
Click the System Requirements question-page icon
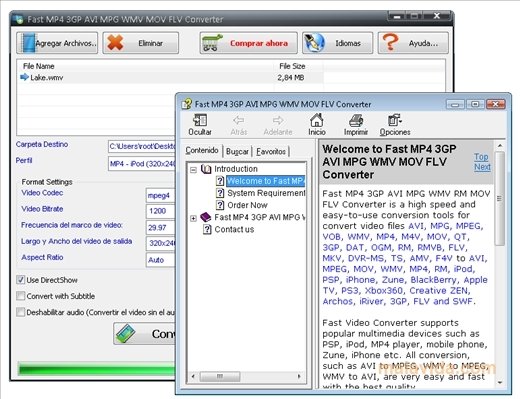pos(220,193)
